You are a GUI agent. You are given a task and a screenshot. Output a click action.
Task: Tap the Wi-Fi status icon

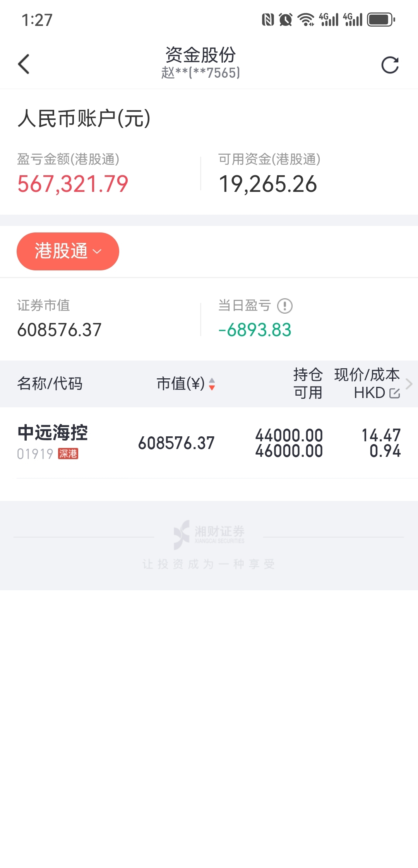[x=306, y=19]
